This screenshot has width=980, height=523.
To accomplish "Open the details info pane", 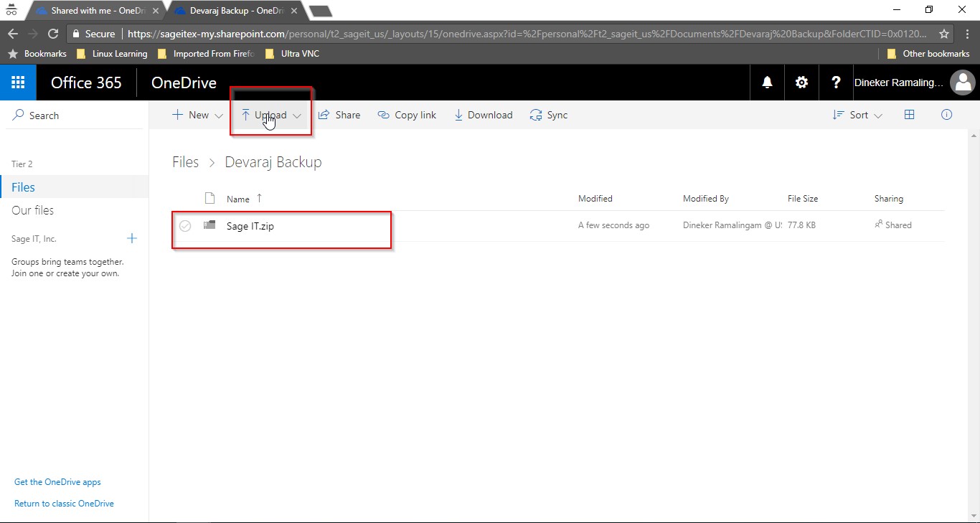I will (x=946, y=115).
